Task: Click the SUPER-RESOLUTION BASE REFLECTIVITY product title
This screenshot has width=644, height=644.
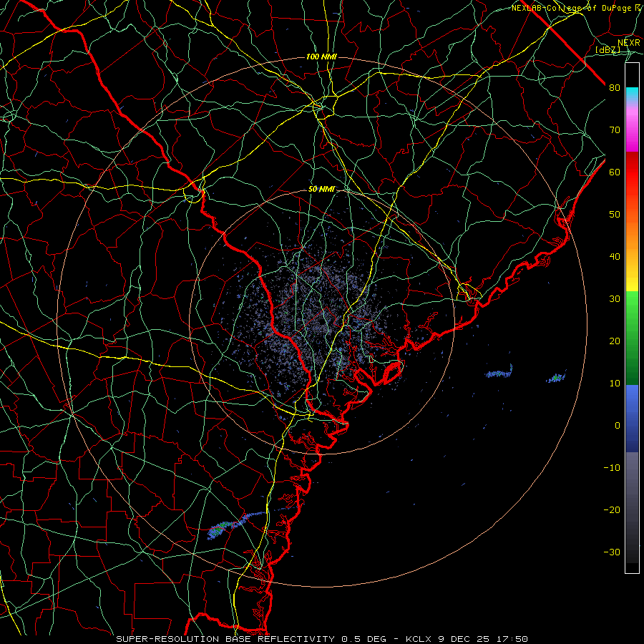Action: pyautogui.click(x=225, y=639)
